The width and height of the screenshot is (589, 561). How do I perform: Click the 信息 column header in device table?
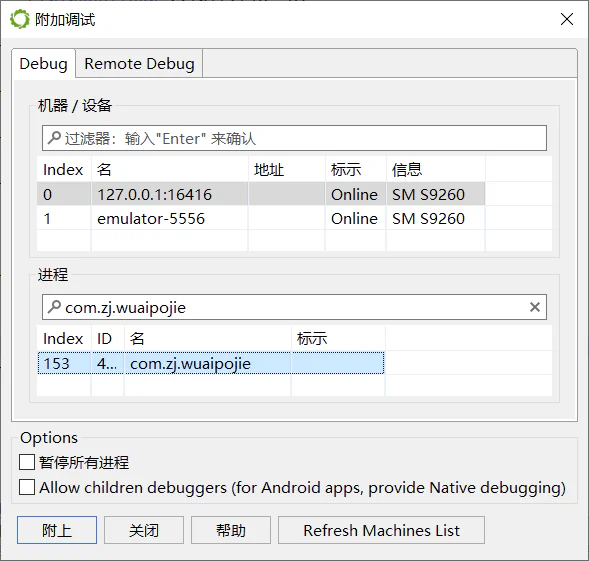tap(435, 169)
